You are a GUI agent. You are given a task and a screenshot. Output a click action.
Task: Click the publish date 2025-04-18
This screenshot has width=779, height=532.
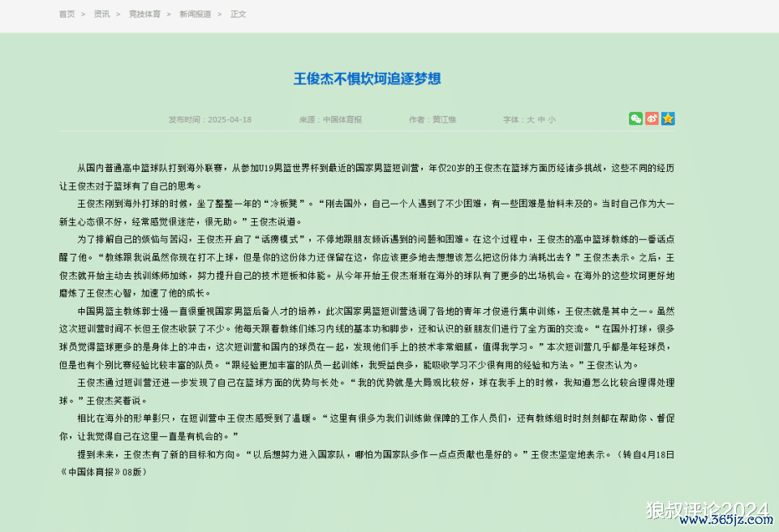pos(230,119)
